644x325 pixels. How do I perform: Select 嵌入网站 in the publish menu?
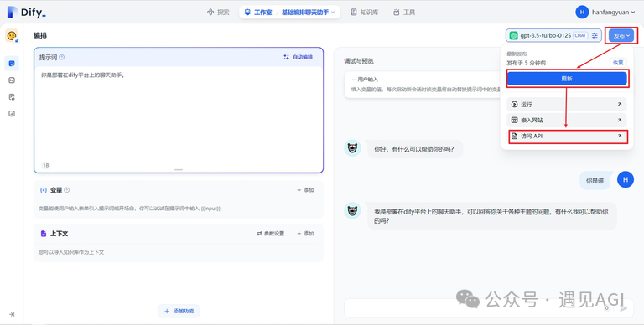tap(567, 121)
